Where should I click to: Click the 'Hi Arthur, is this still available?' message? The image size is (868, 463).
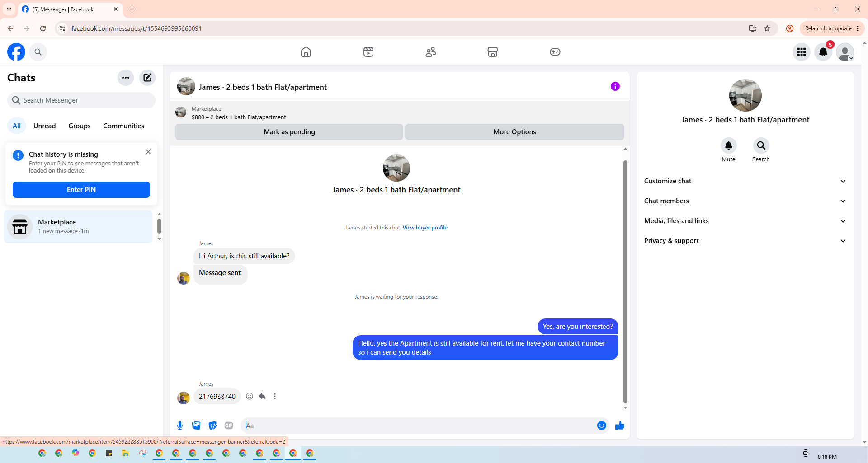click(x=244, y=256)
